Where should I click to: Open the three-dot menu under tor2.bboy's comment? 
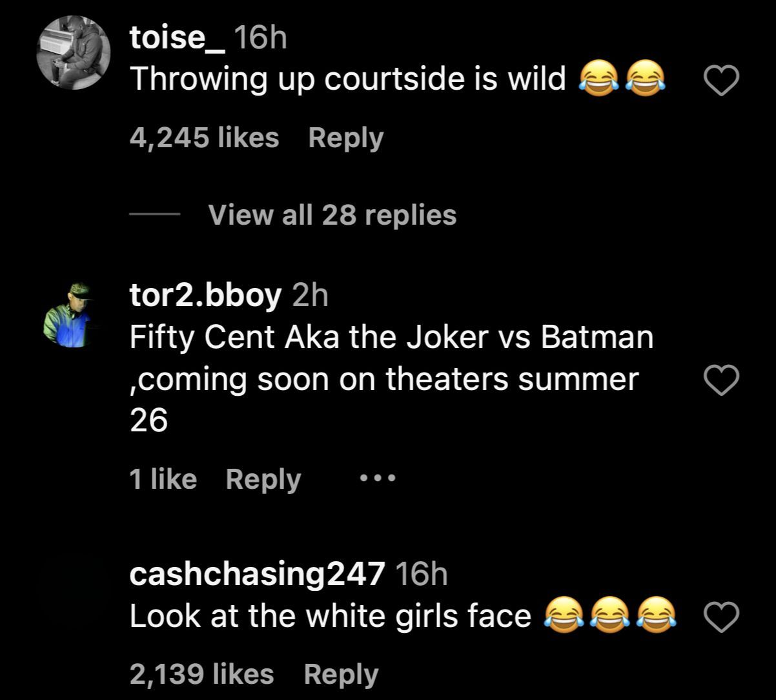click(x=377, y=479)
